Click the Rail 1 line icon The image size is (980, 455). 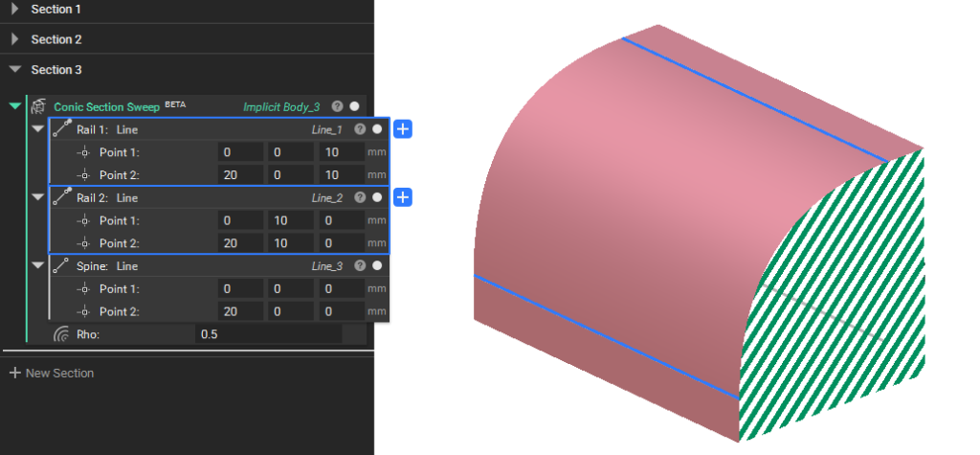click(x=63, y=129)
